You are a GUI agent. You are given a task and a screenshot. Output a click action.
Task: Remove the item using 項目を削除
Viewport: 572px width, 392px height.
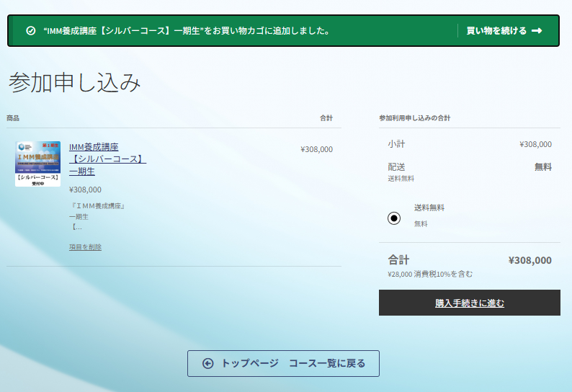click(85, 247)
